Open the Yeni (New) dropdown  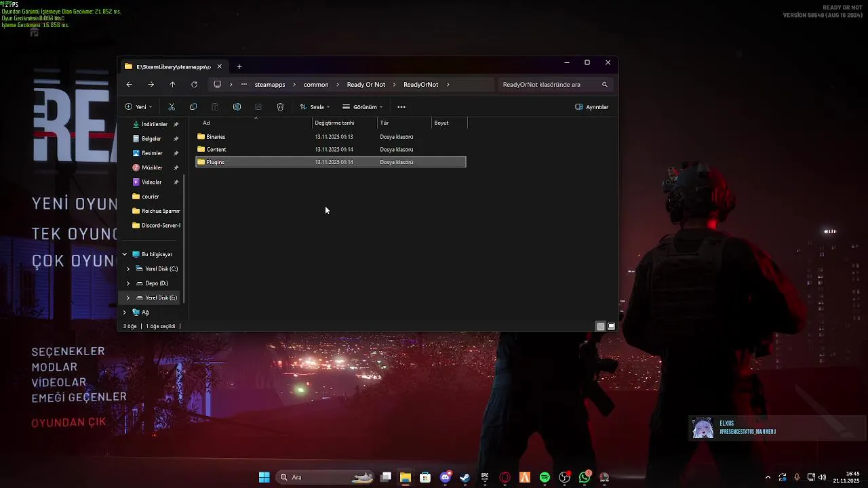click(138, 107)
